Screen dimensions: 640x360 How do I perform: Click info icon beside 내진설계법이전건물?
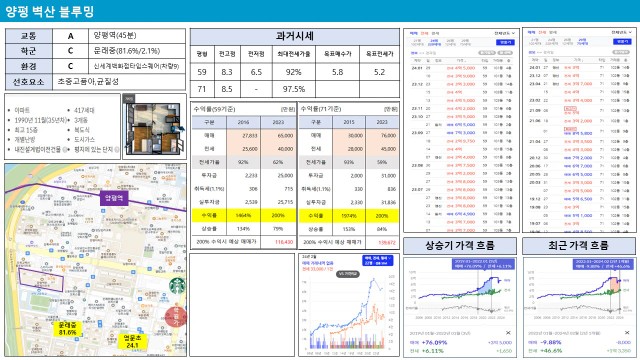click(64, 150)
